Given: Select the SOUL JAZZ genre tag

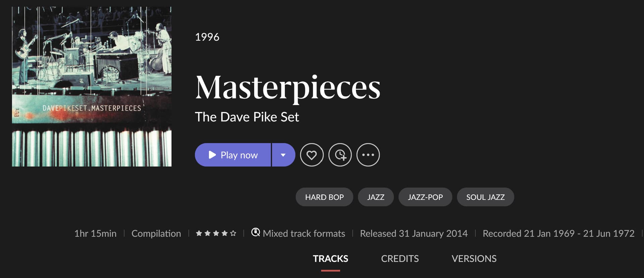Looking at the screenshot, I should [485, 197].
